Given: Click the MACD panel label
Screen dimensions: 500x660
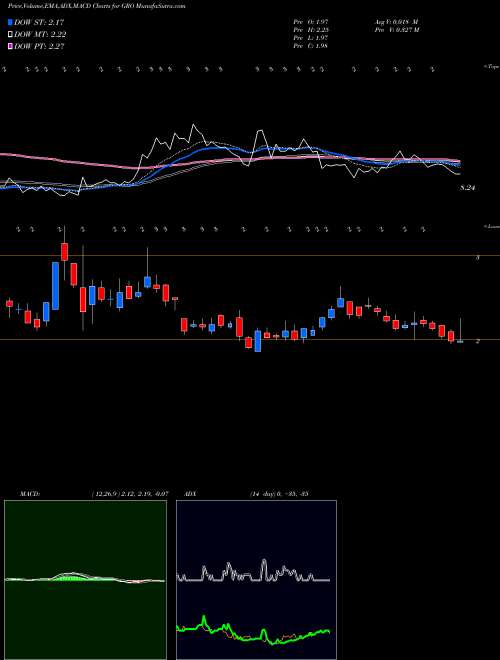Looking at the screenshot, I should click(x=30, y=493).
